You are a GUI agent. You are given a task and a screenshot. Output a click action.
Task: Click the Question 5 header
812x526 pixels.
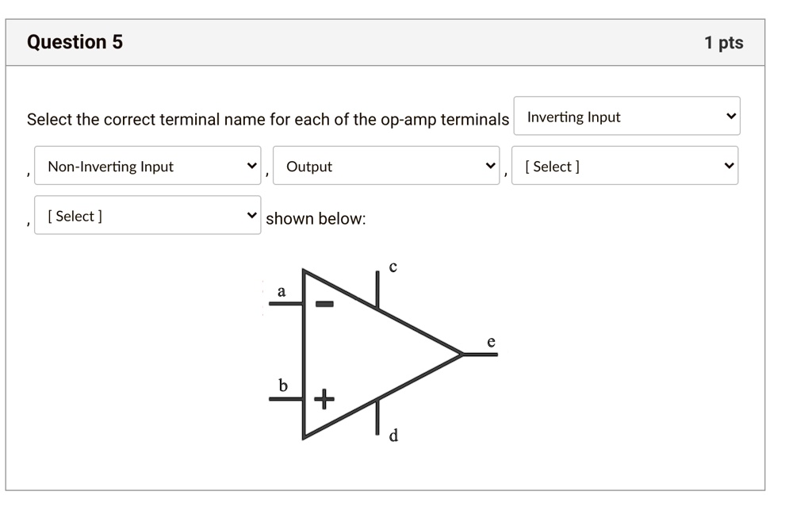[75, 41]
